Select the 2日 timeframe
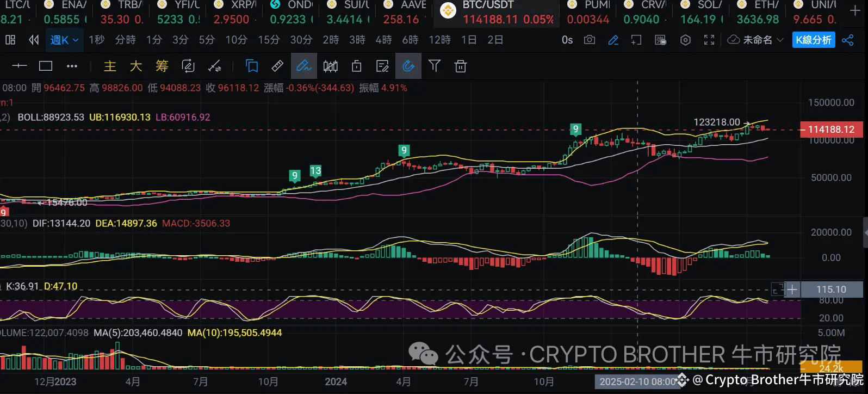 tap(495, 40)
